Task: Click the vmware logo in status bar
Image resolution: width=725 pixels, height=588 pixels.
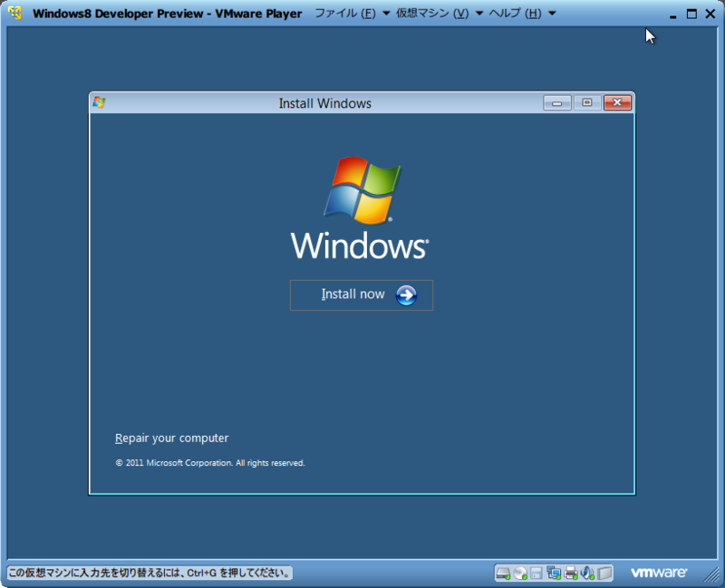Action: pyautogui.click(x=659, y=573)
